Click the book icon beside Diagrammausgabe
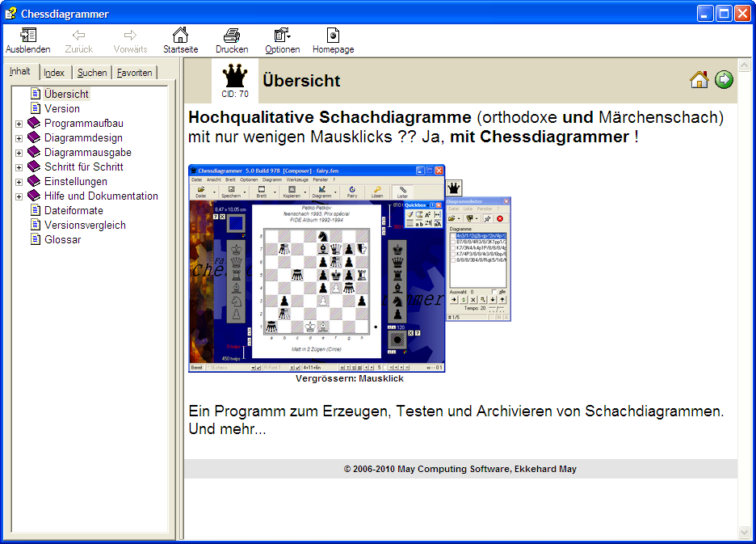 tap(34, 152)
